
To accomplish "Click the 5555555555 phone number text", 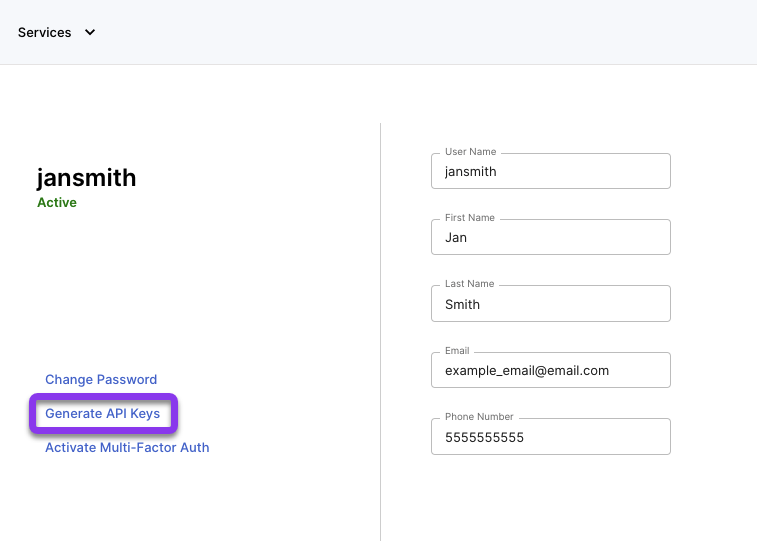I will (484, 438).
